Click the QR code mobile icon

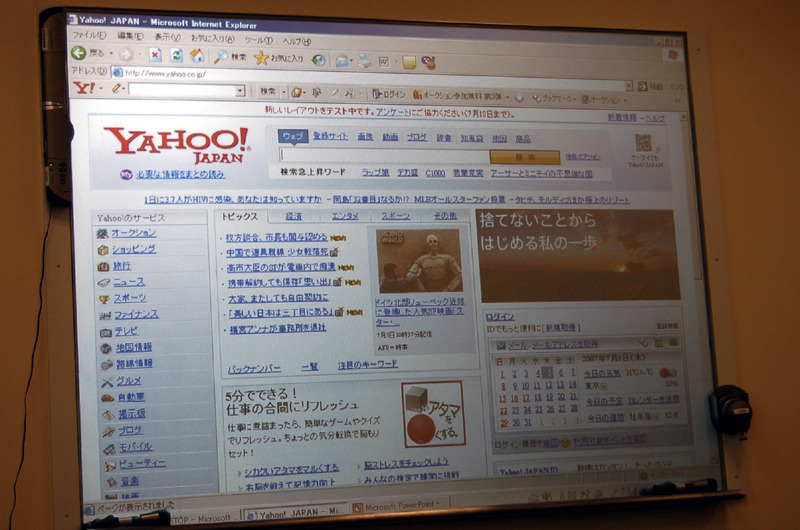click(643, 142)
